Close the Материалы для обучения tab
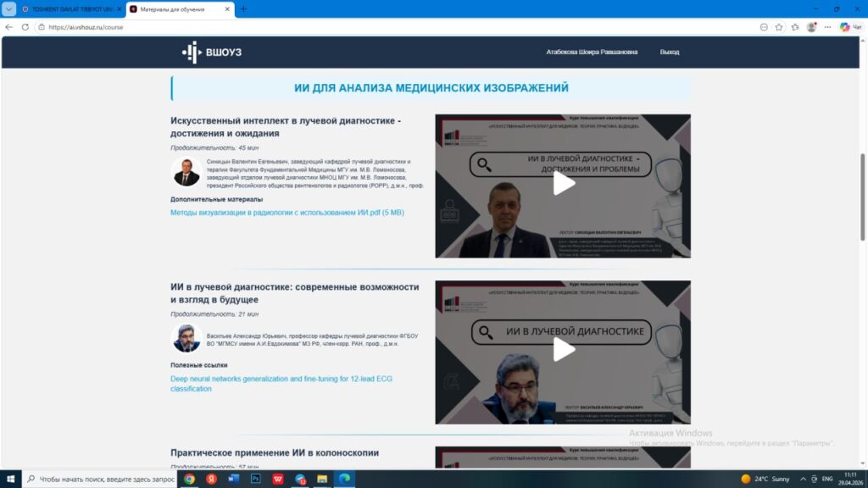The width and height of the screenshot is (868, 488). pyautogui.click(x=227, y=9)
